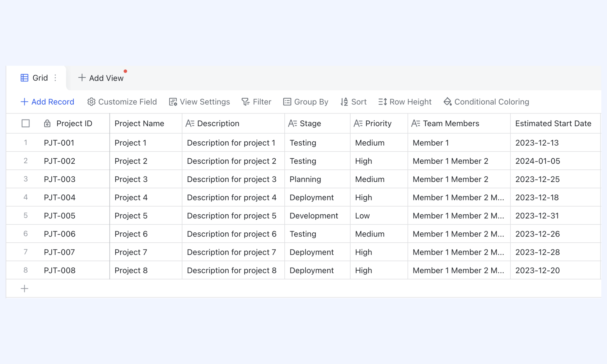Click the Filter funnel icon
The image size is (607, 364).
pyautogui.click(x=246, y=102)
